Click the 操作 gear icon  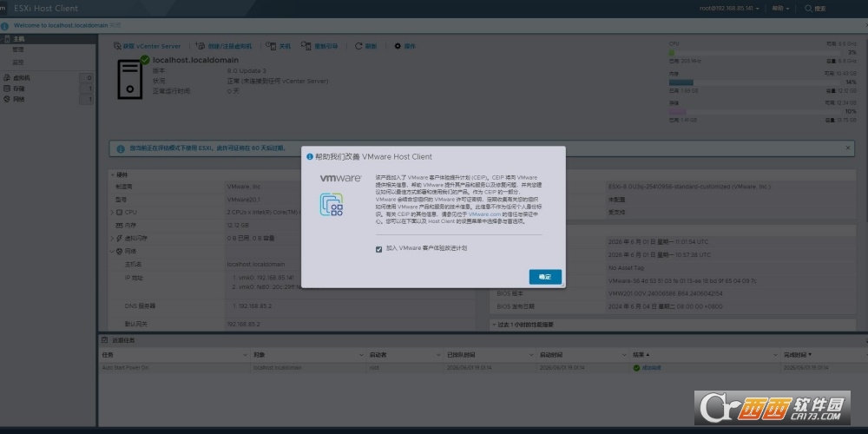tap(398, 46)
